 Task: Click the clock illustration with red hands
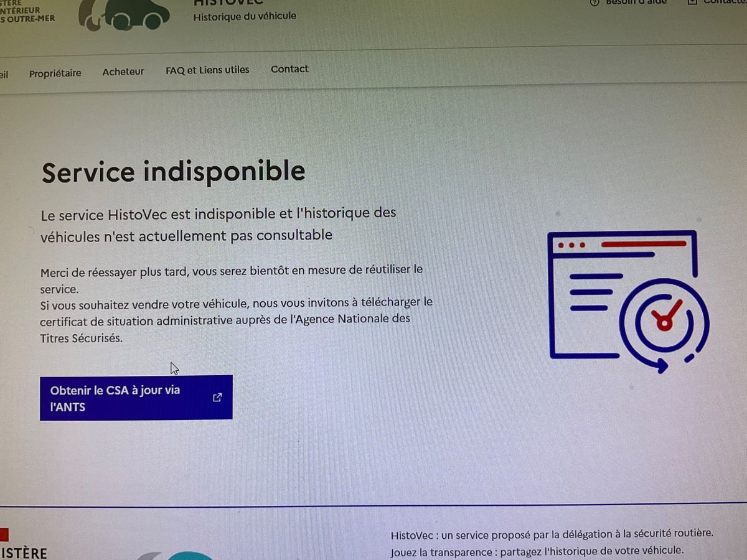pyautogui.click(x=664, y=322)
